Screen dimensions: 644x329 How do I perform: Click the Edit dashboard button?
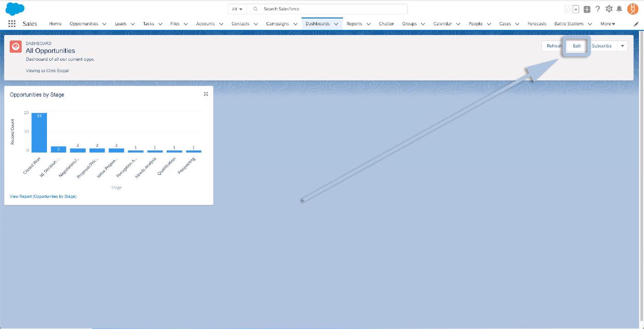[x=577, y=46]
